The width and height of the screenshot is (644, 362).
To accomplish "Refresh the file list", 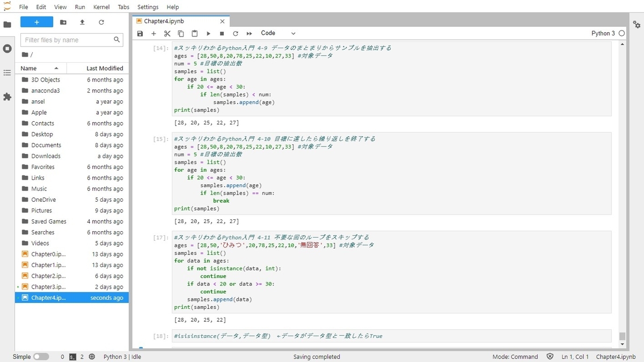I will tap(101, 22).
